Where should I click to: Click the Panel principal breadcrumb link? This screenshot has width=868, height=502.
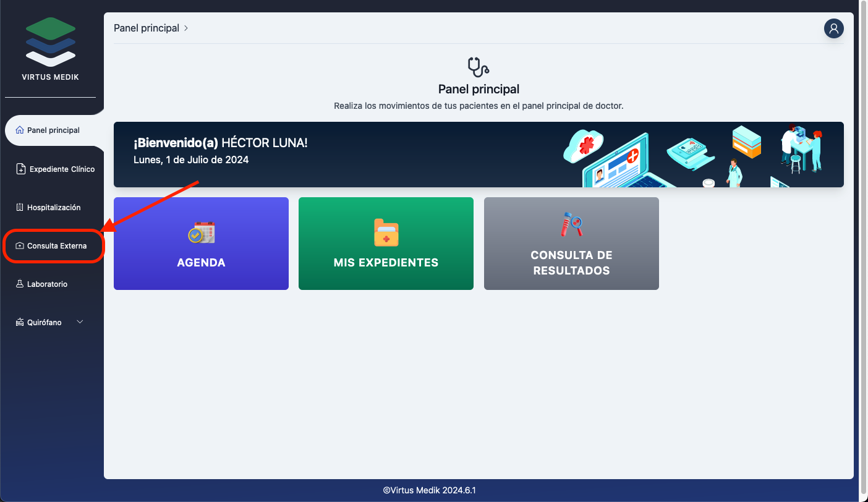(147, 28)
